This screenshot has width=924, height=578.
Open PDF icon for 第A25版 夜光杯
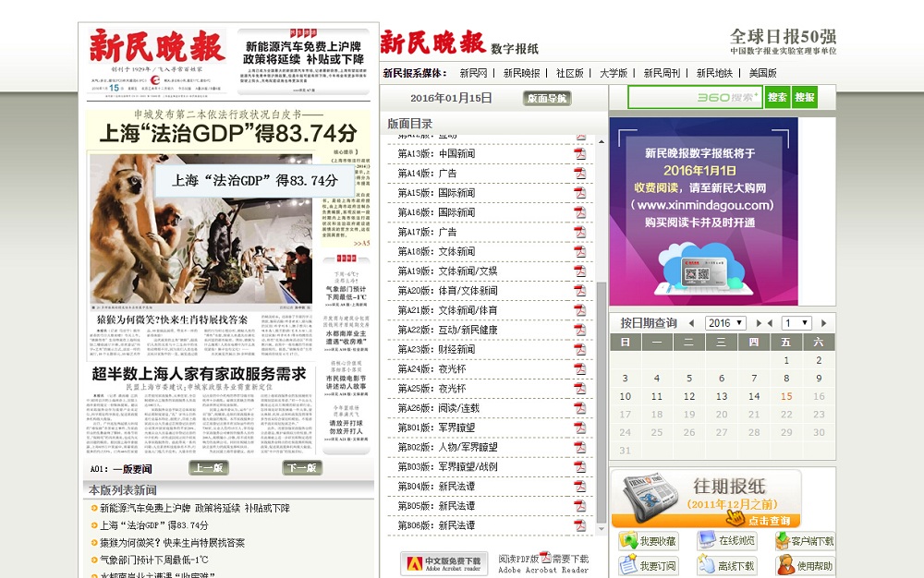(580, 389)
